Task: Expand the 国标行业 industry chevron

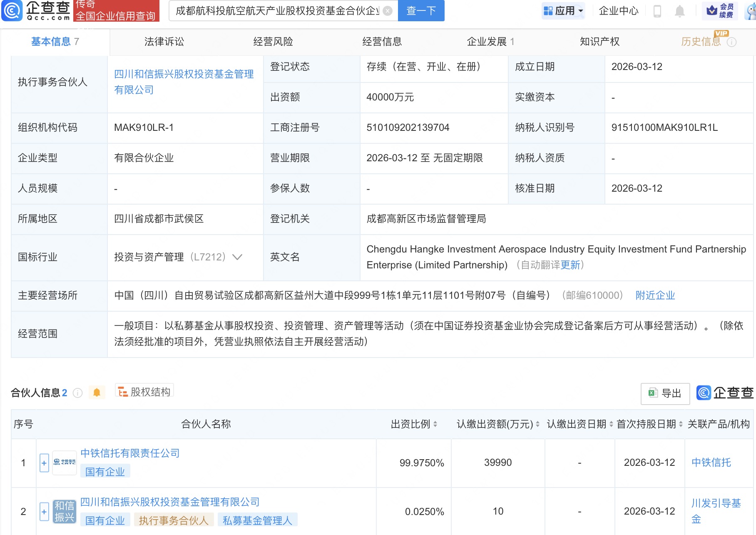Action: coord(237,257)
